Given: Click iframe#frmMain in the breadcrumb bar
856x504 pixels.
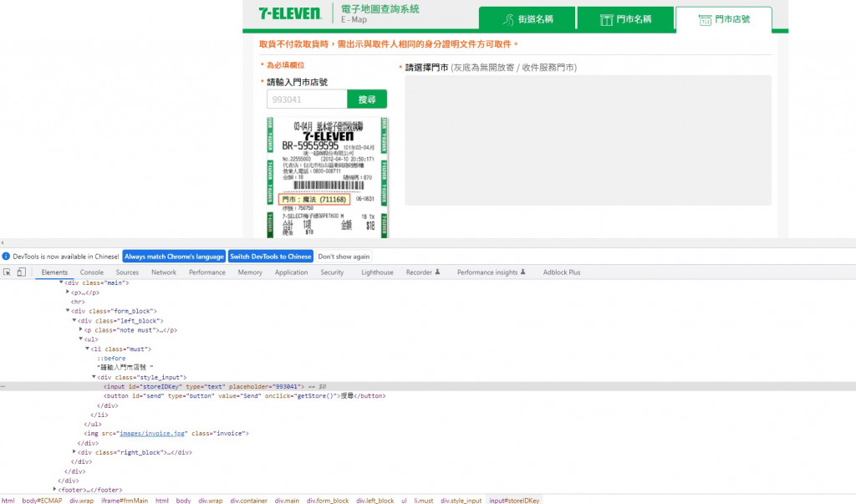Looking at the screenshot, I should [125, 500].
